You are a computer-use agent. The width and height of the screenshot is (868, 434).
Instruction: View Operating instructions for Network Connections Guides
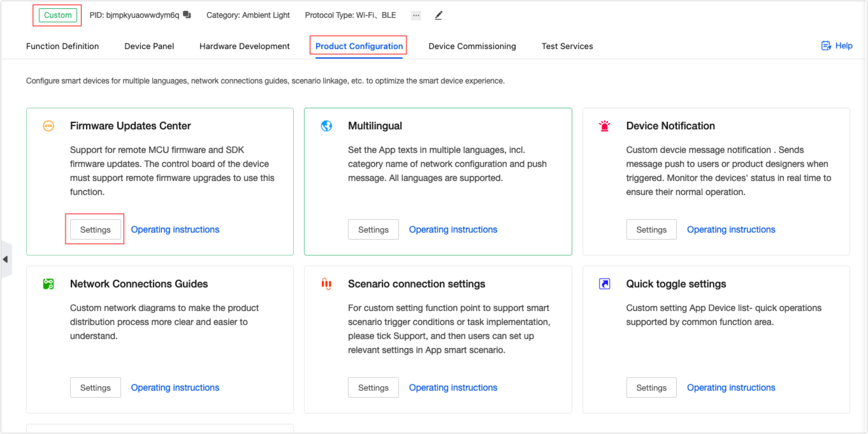175,387
